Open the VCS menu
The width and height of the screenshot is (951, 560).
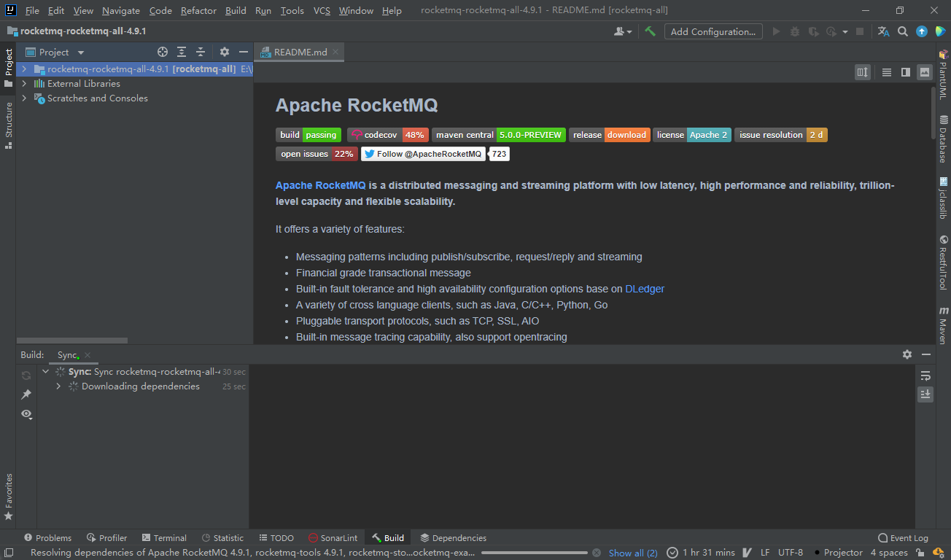coord(322,10)
